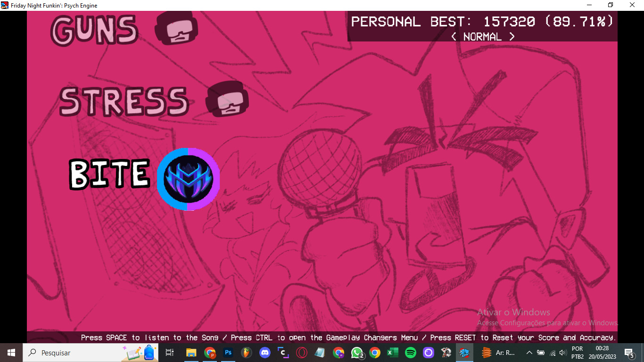644x362 pixels.
Task: Click the search highlight doodle in Pesquisar box
Action: click(139, 353)
